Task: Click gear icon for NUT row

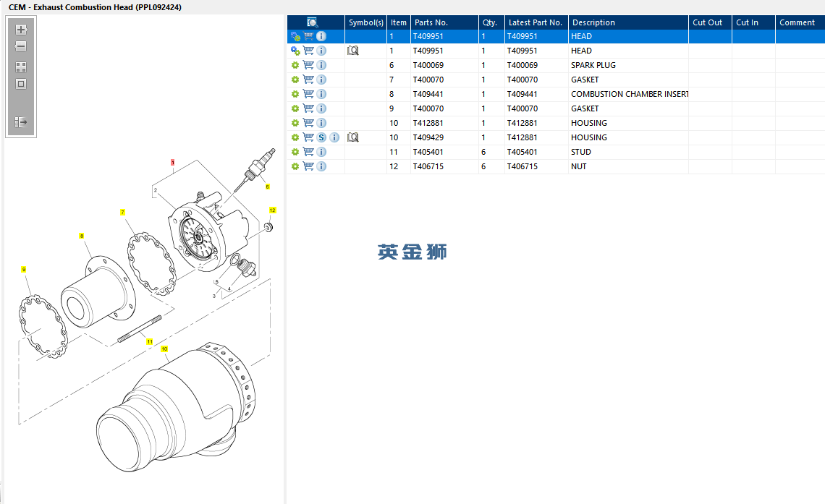Action: point(295,166)
